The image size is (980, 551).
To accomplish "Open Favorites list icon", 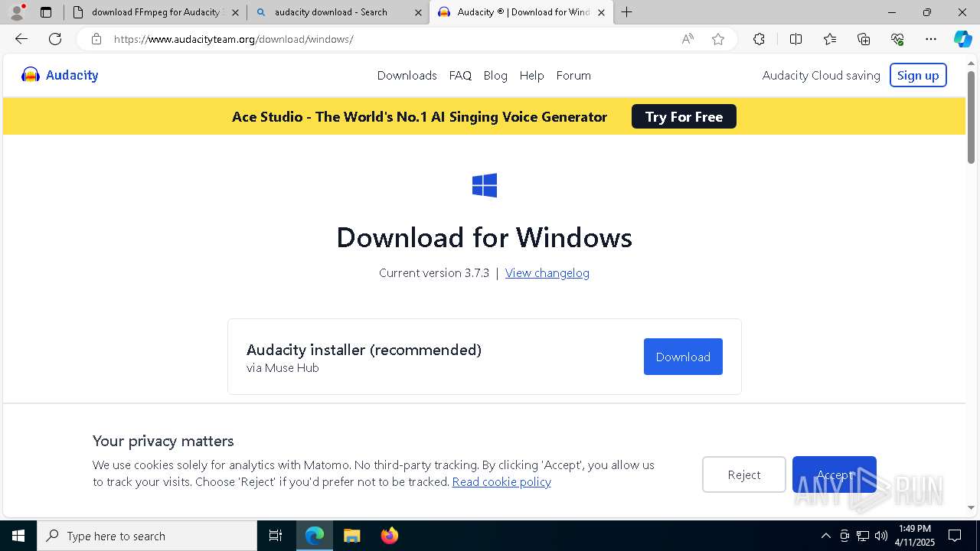I will [x=830, y=39].
